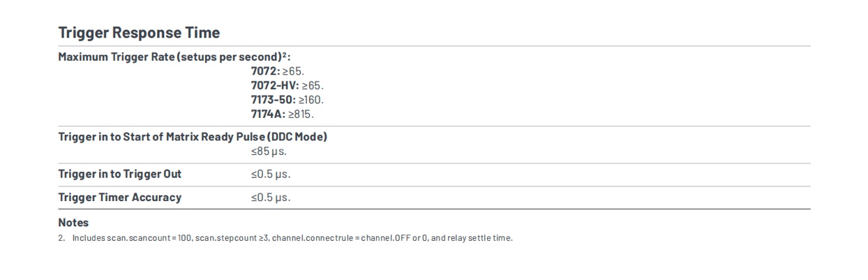The height and width of the screenshot is (280, 868).
Task: Select the "7174A:" model label
Action: (x=268, y=114)
